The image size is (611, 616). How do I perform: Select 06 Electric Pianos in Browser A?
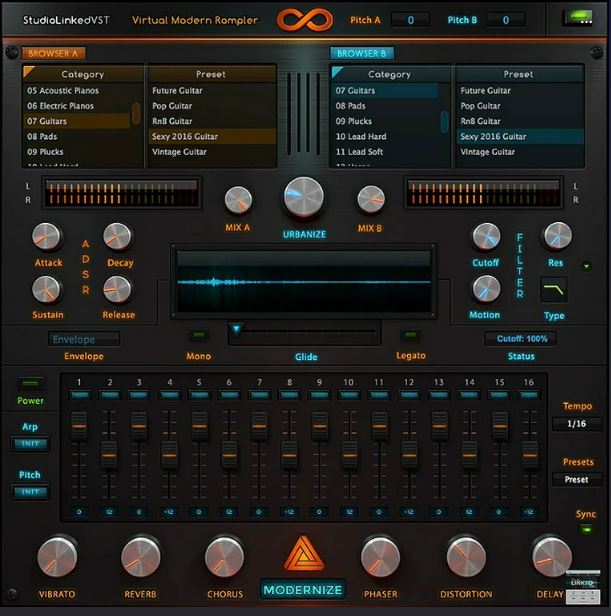coord(77,106)
